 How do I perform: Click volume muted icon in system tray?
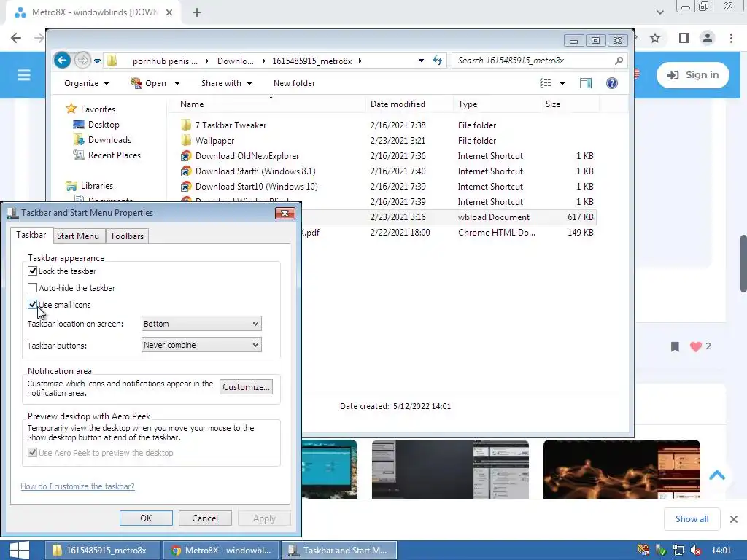click(x=695, y=551)
